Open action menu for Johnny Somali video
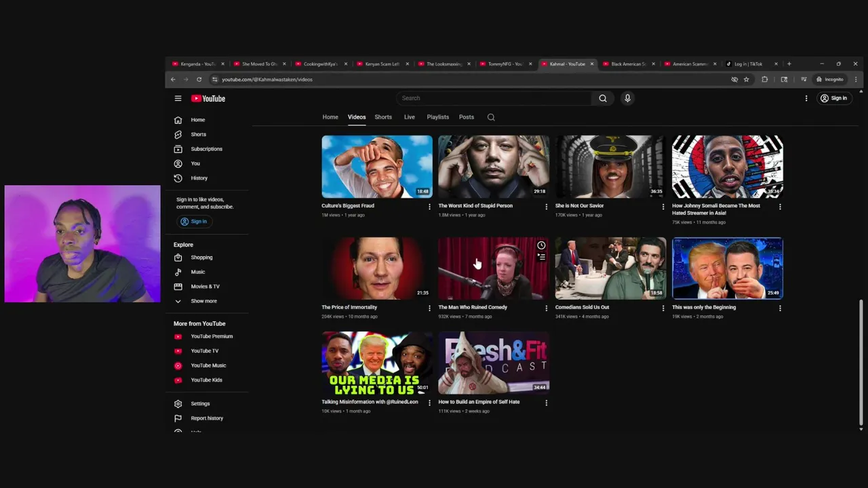The image size is (868, 488). coord(780,207)
